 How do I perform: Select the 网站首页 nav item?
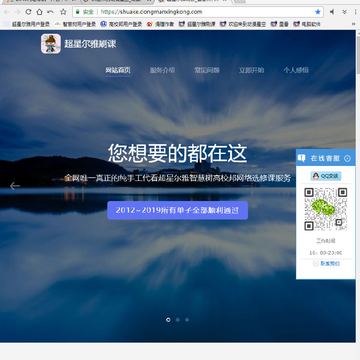tap(118, 70)
